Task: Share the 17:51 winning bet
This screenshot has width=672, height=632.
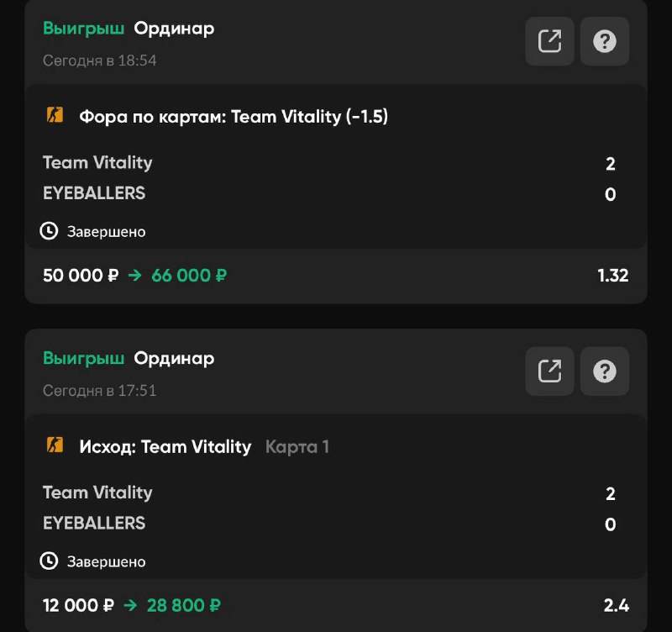Action: [x=549, y=371]
